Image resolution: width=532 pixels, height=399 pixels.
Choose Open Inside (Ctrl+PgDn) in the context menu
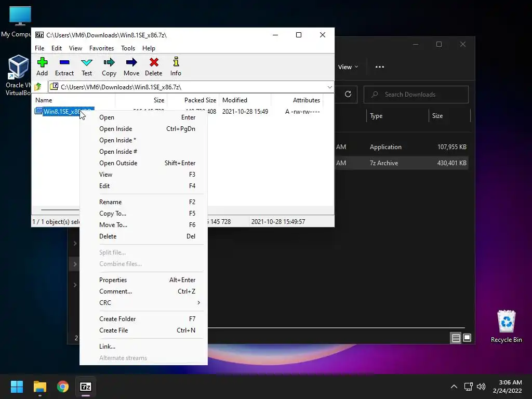click(x=144, y=129)
